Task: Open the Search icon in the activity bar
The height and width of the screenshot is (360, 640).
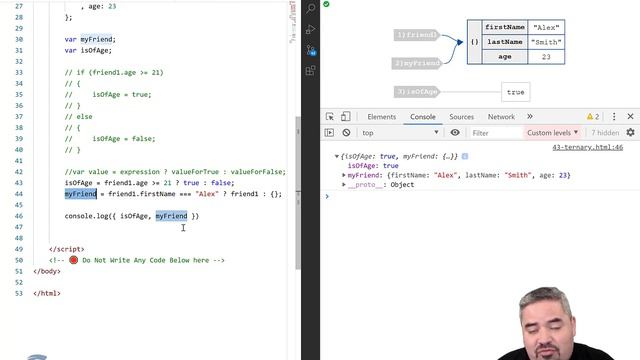Action: tap(311, 8)
